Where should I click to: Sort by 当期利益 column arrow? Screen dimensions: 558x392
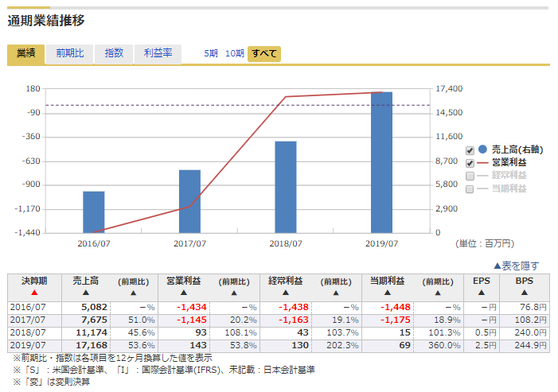387,293
